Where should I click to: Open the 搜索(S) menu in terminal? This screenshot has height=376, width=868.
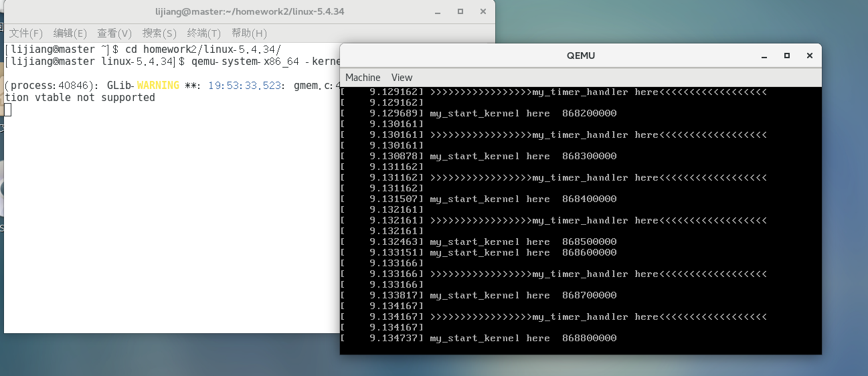point(159,33)
